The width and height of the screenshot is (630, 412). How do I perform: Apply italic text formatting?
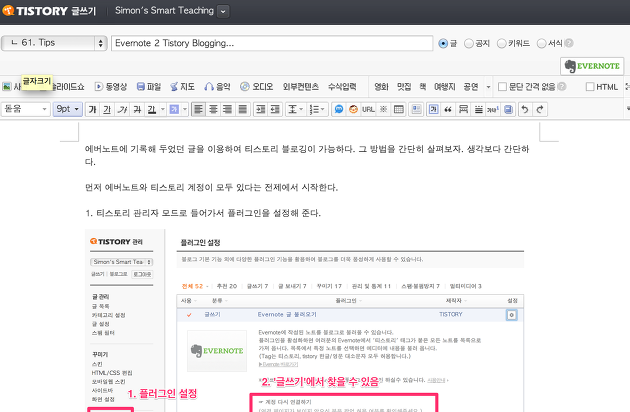[122, 109]
